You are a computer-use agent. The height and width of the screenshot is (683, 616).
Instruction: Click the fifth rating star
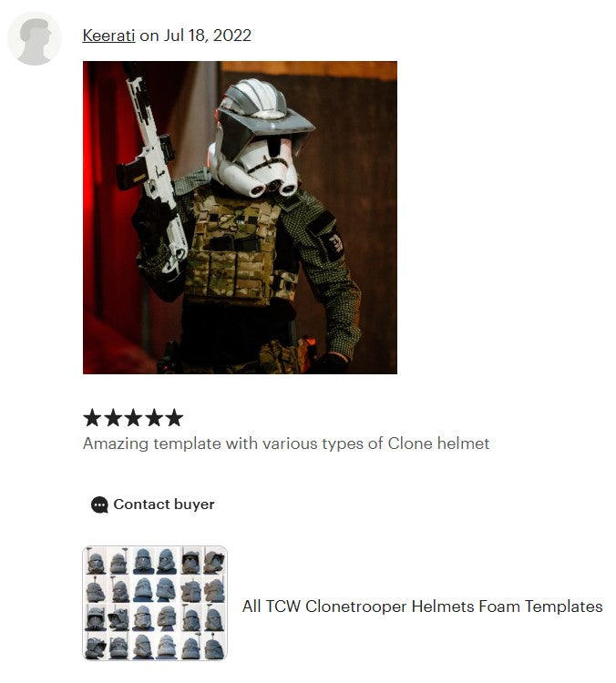click(x=174, y=417)
